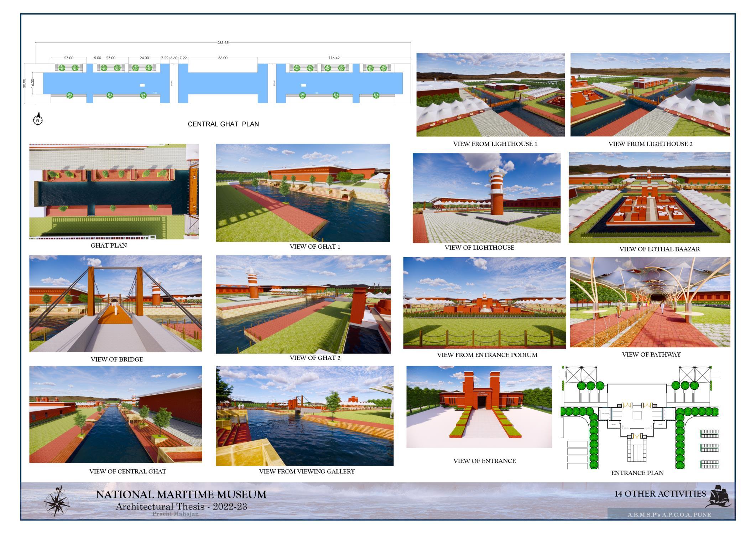Click the sailing ship icon in footer
Screen dimensions: 756x534
(x=720, y=496)
